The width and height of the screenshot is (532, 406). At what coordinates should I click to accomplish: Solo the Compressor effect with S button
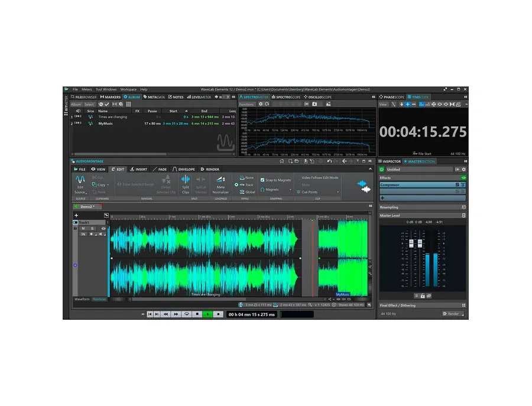coord(457,185)
